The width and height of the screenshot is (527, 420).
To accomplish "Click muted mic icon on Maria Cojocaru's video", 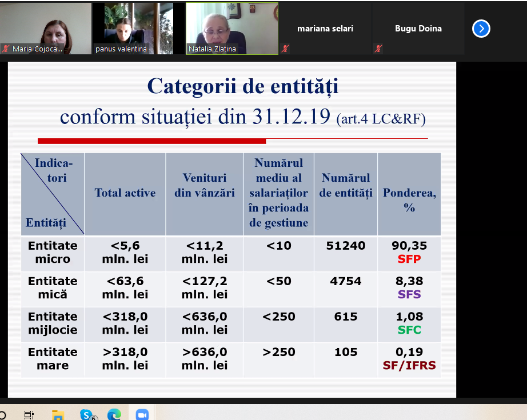I will click(x=6, y=49).
